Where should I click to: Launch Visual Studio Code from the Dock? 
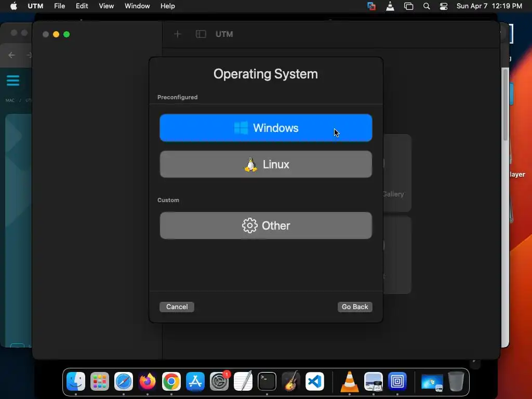[314, 381]
